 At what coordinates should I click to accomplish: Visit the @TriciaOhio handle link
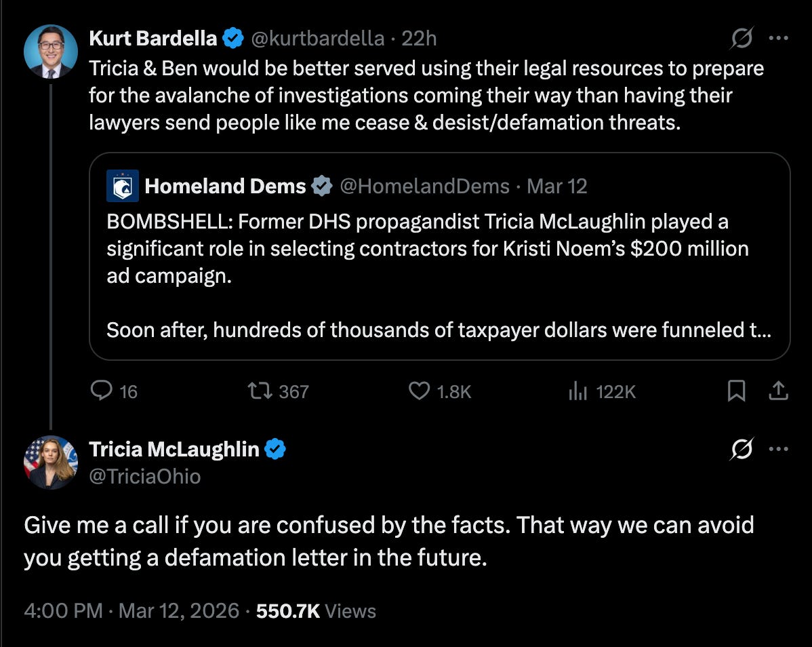click(145, 476)
